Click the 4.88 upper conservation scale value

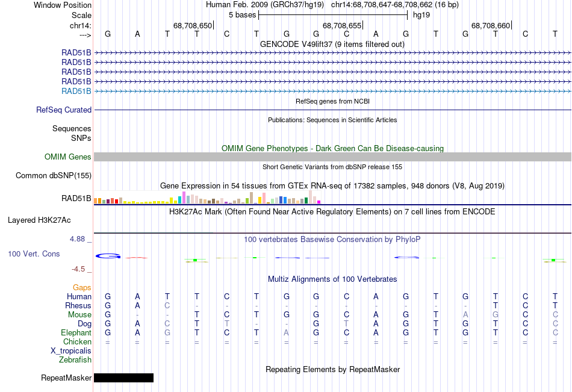click(x=77, y=239)
